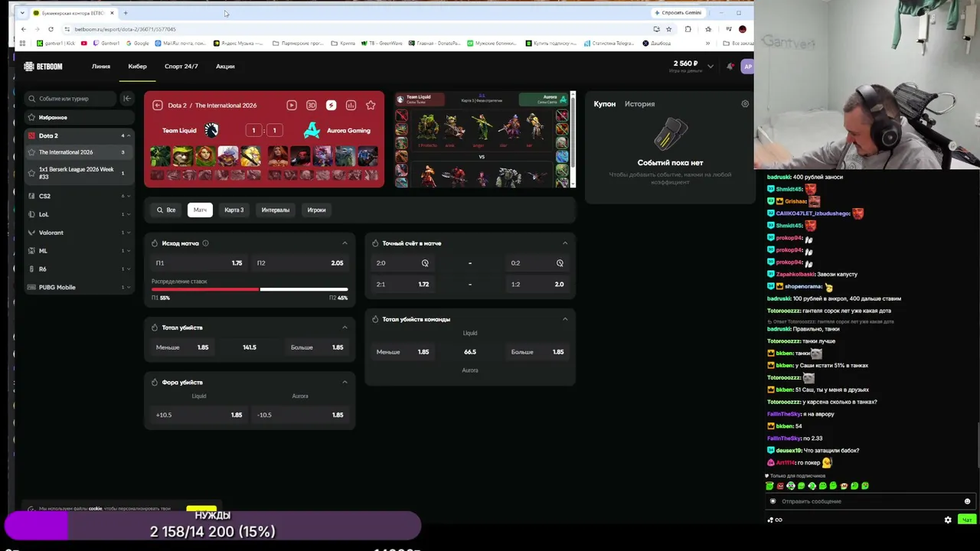This screenshot has width=980, height=551.
Task: Go back in browser history
Action: [x=23, y=29]
